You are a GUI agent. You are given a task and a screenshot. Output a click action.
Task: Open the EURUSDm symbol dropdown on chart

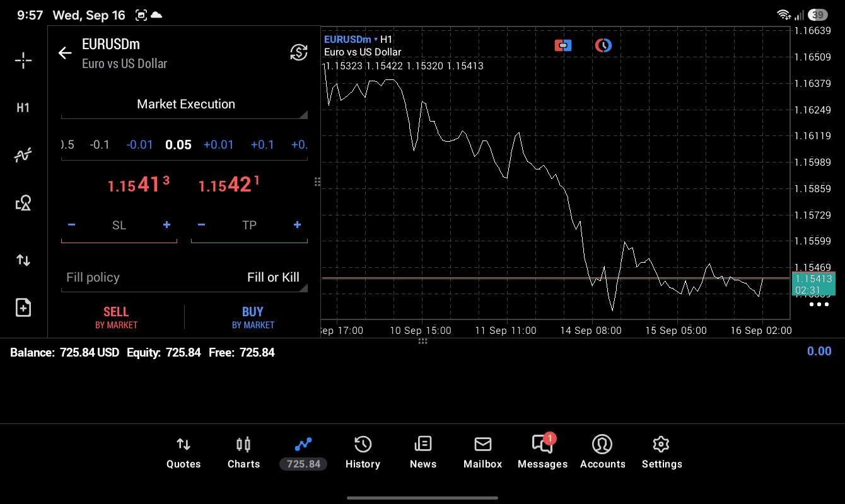pos(351,40)
